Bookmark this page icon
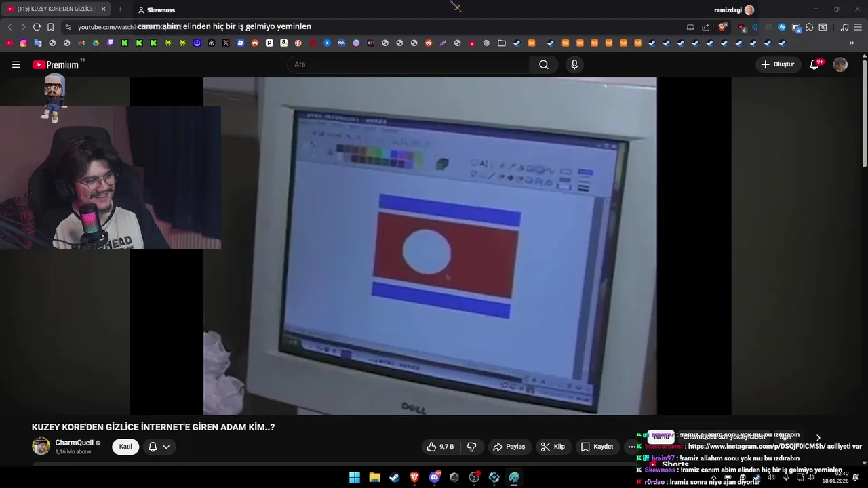The width and height of the screenshot is (868, 488). pos(50,27)
